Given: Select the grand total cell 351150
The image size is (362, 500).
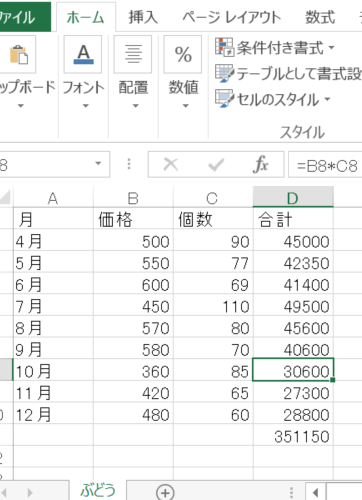Looking at the screenshot, I should click(x=293, y=435).
